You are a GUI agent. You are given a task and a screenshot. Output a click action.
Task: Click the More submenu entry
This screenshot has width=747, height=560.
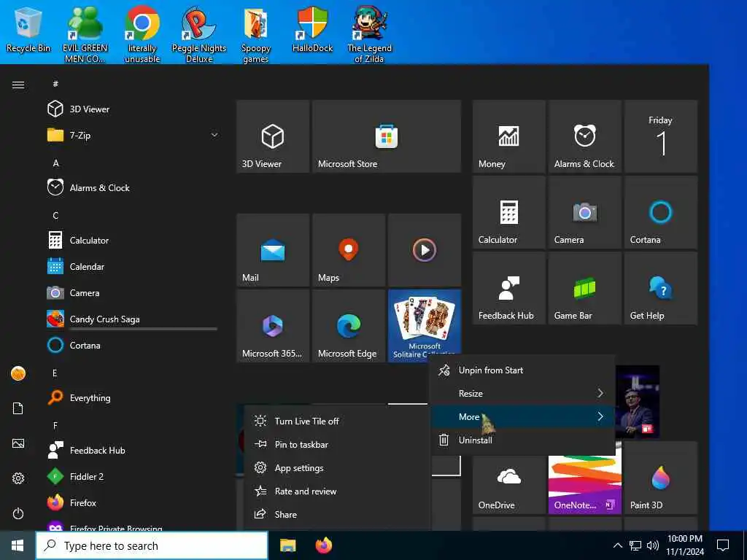[522, 416]
